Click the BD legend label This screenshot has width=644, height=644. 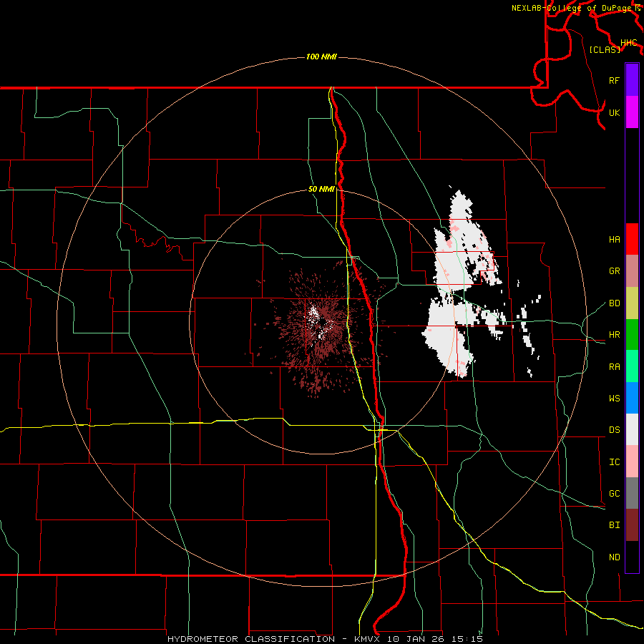(614, 303)
